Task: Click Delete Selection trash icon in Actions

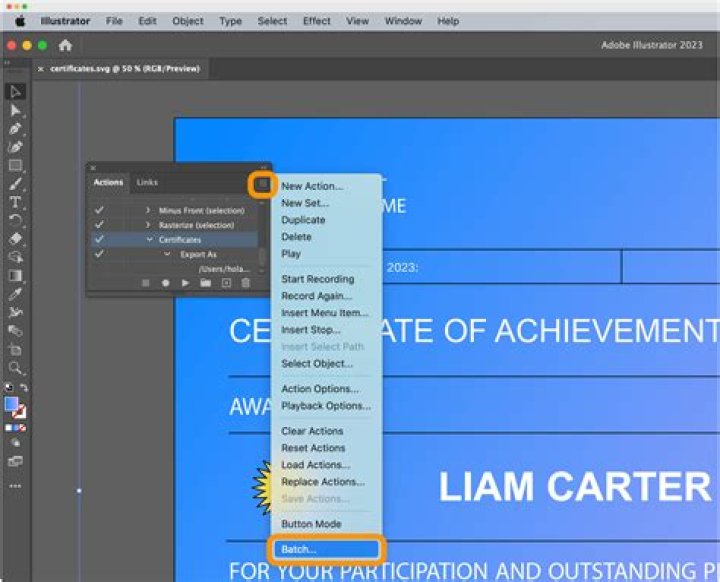Action: click(x=246, y=283)
